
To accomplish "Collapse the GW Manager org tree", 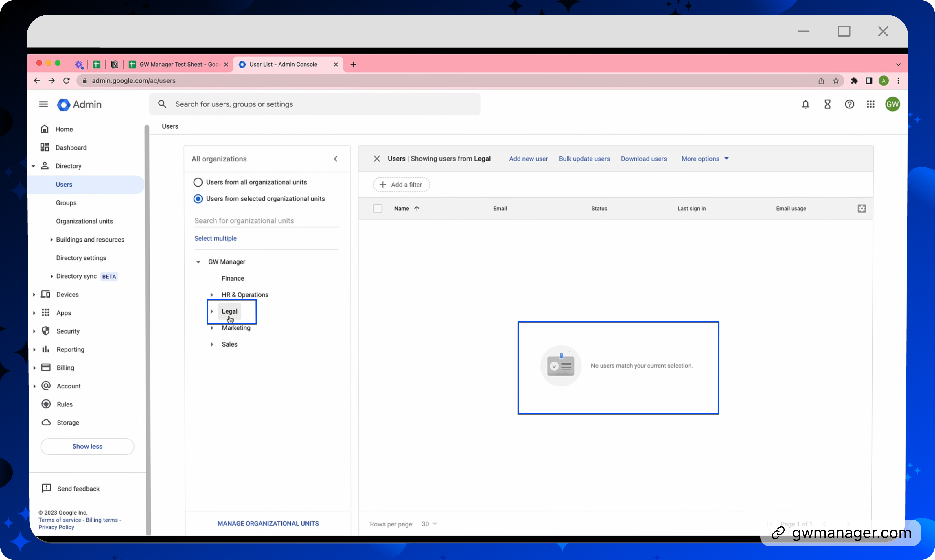I will tap(198, 262).
